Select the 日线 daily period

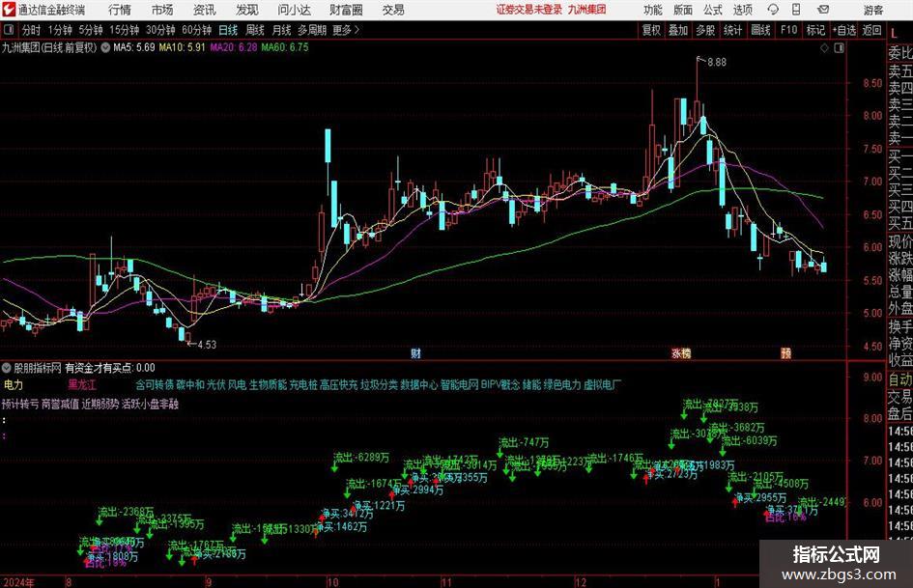point(228,30)
